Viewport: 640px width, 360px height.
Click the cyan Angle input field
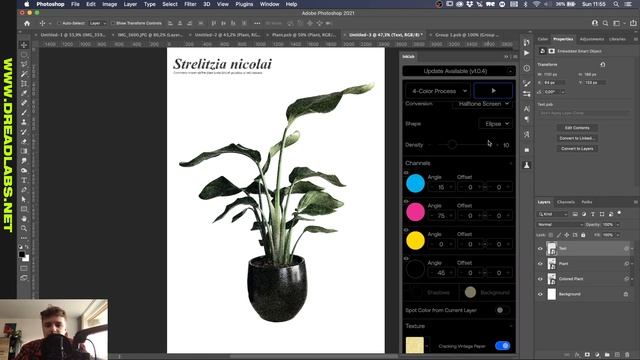click(441, 187)
